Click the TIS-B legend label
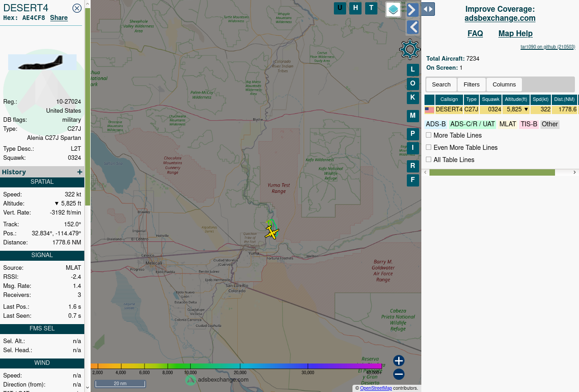 529,124
